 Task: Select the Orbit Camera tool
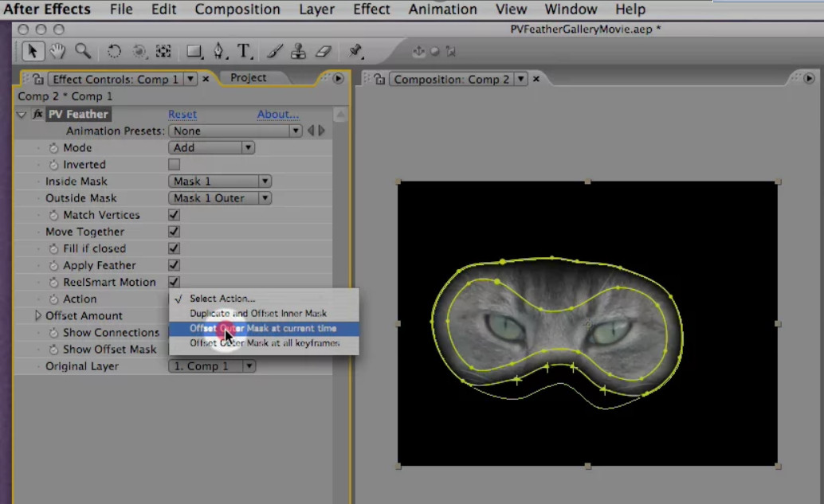[139, 52]
